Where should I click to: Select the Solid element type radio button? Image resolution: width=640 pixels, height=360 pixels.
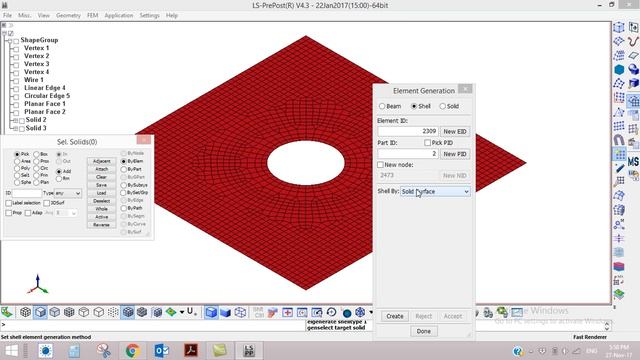(x=442, y=106)
